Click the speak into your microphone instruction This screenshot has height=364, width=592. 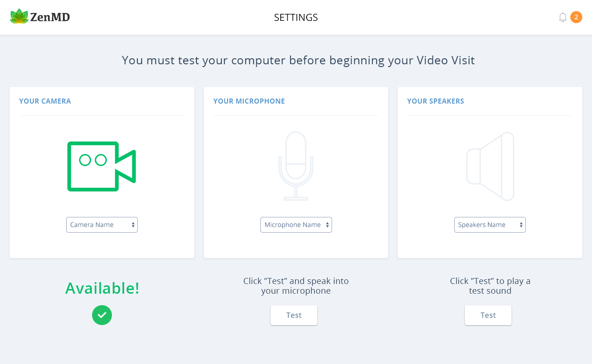(296, 286)
